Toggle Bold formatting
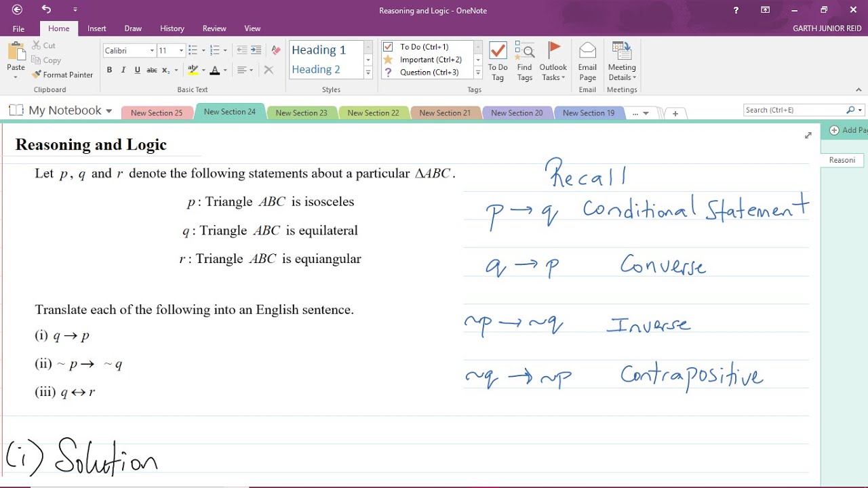The width and height of the screenshot is (868, 488). 109,70
